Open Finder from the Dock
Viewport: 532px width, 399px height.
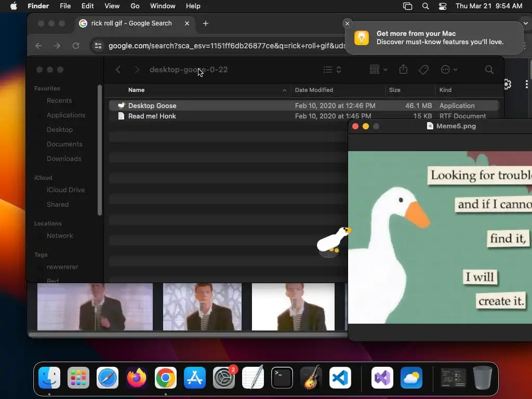point(49,378)
